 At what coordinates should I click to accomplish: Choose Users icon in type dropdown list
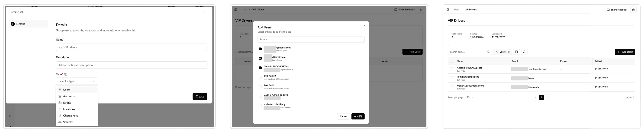point(60,90)
